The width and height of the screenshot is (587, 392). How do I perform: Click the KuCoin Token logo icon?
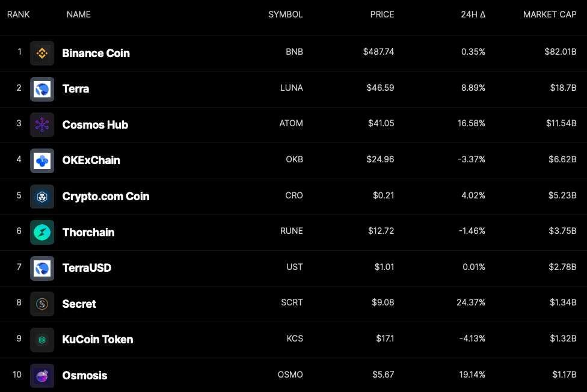point(42,340)
